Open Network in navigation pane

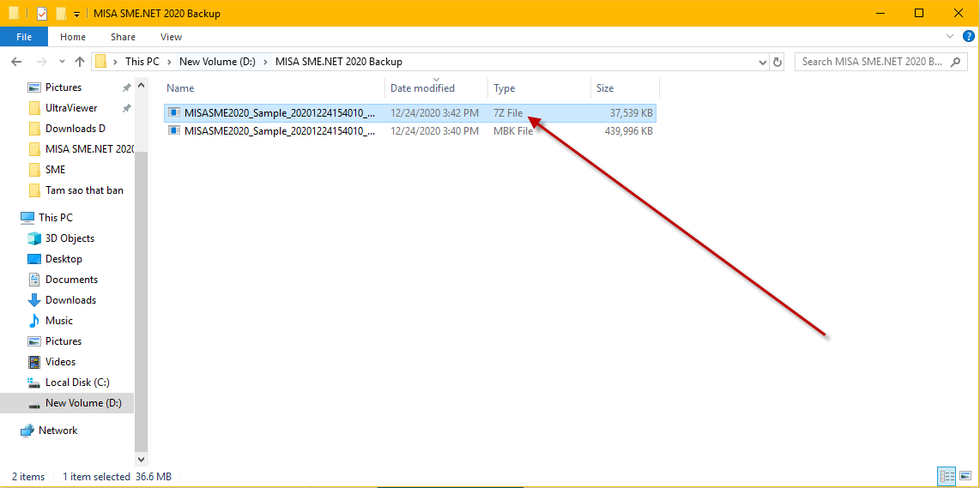[x=57, y=431]
